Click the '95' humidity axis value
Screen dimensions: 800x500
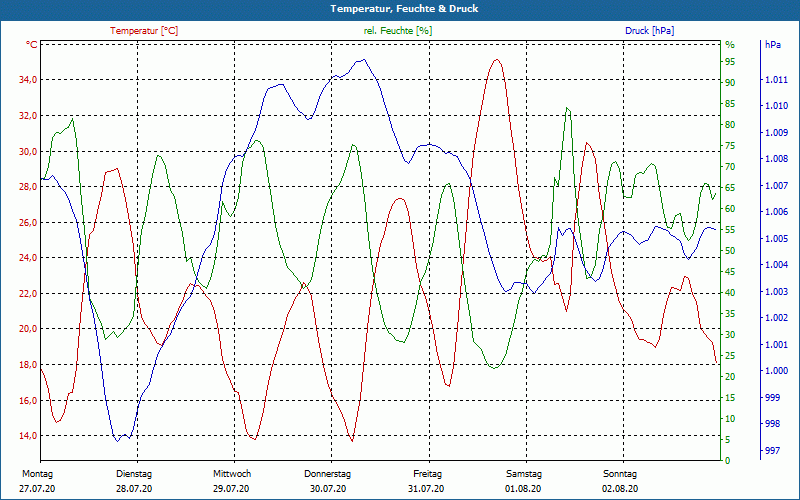tap(730, 62)
